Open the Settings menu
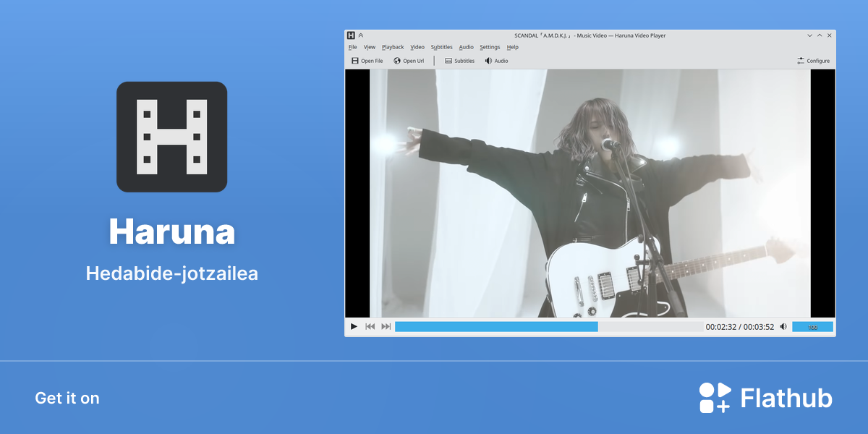 (x=490, y=47)
